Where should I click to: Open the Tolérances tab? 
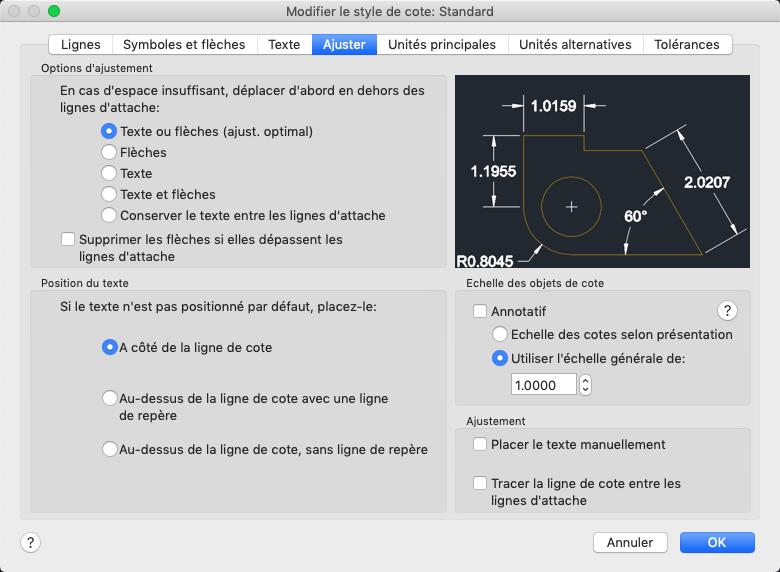click(686, 45)
